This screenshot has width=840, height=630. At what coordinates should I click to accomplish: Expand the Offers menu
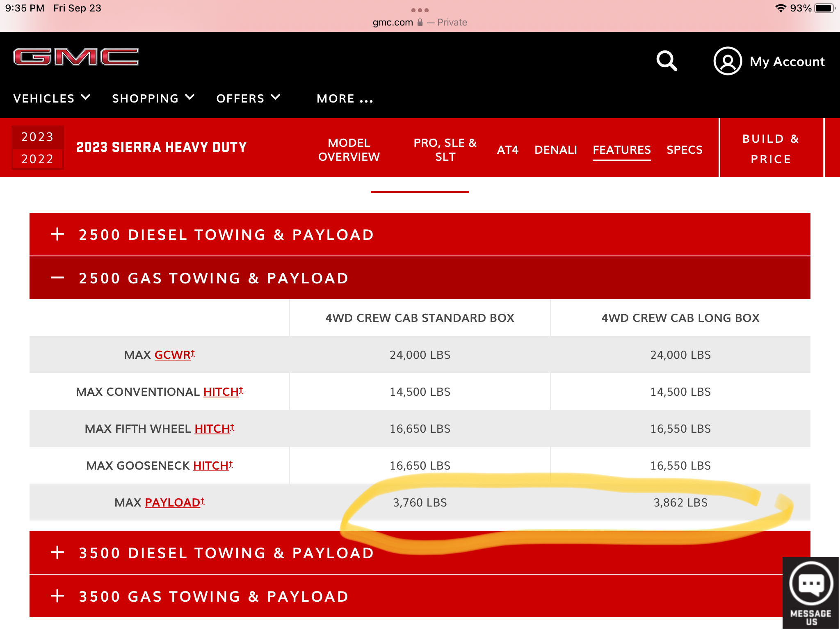(248, 98)
